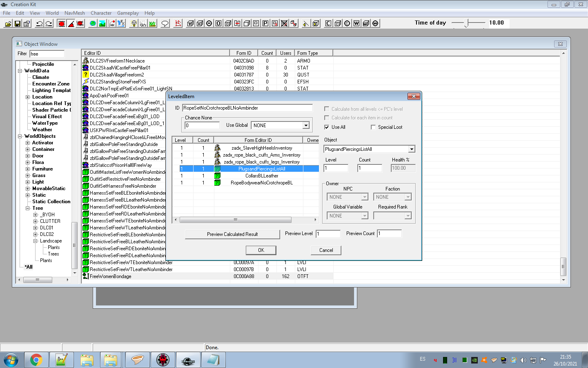Click the HK Havok toolbar icon
Viewport: 588px width, 368px height.
click(x=112, y=23)
